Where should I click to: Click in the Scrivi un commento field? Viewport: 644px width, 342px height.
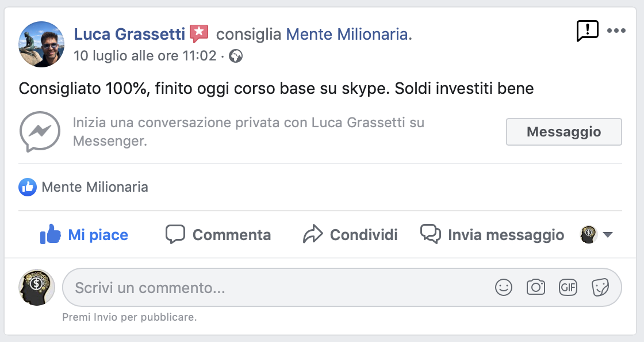pos(276,287)
